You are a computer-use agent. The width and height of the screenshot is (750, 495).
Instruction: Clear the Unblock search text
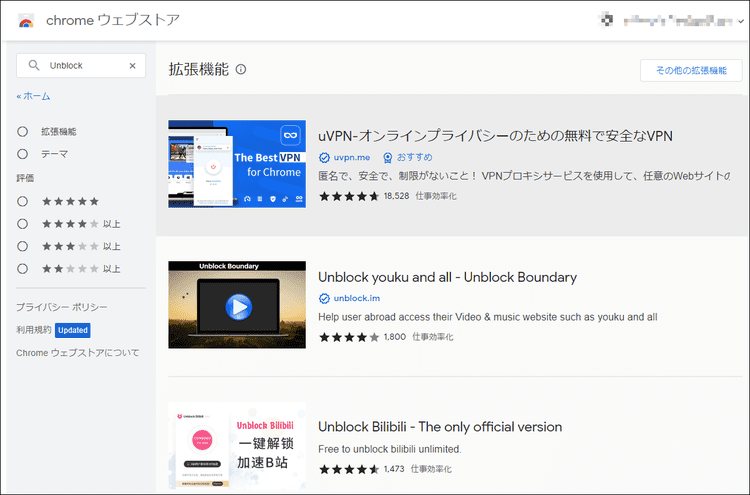click(x=132, y=66)
